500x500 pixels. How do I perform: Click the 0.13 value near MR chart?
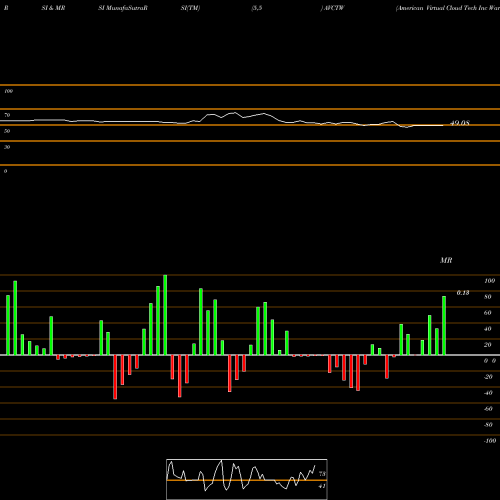(463, 293)
